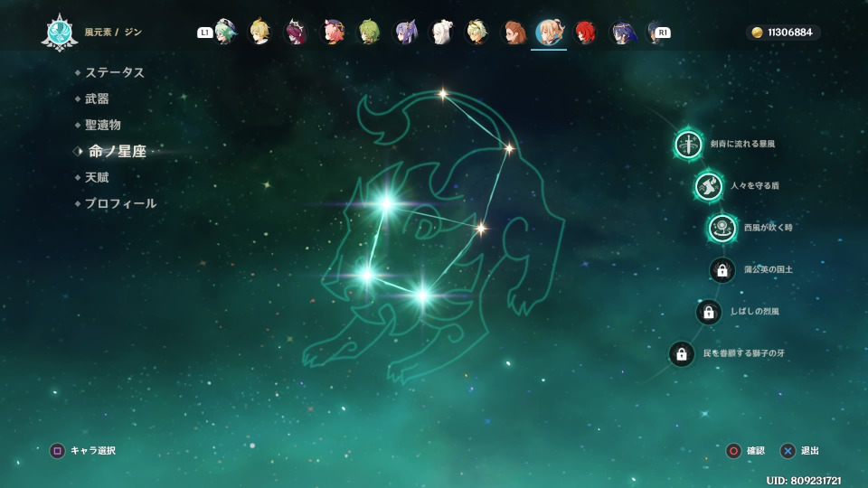Image resolution: width=868 pixels, height=488 pixels.
Task: Select Rosaria's dark magenta-haired avatar
Action: point(297,33)
